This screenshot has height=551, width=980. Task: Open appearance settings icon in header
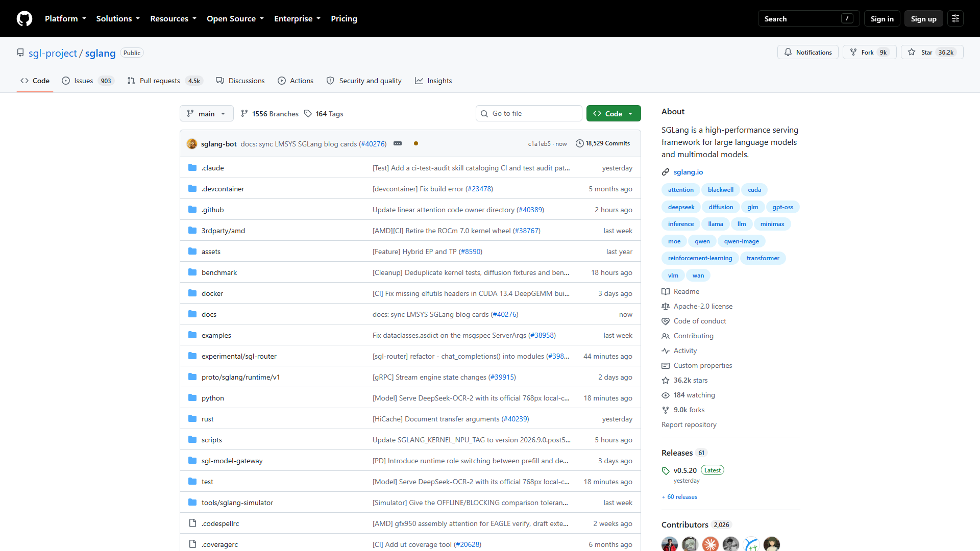pos(955,19)
